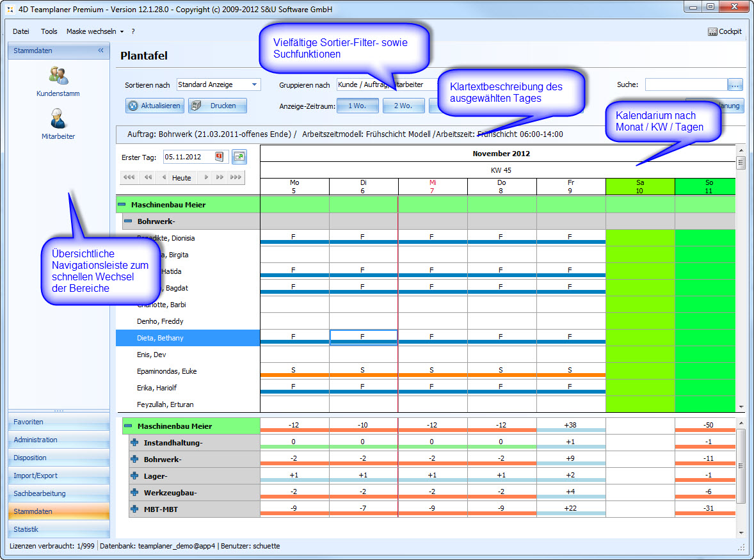This screenshot has height=560, width=754.
Task: Collapse the Maschinenbau Meier group in top grid
Action: pyautogui.click(x=122, y=205)
